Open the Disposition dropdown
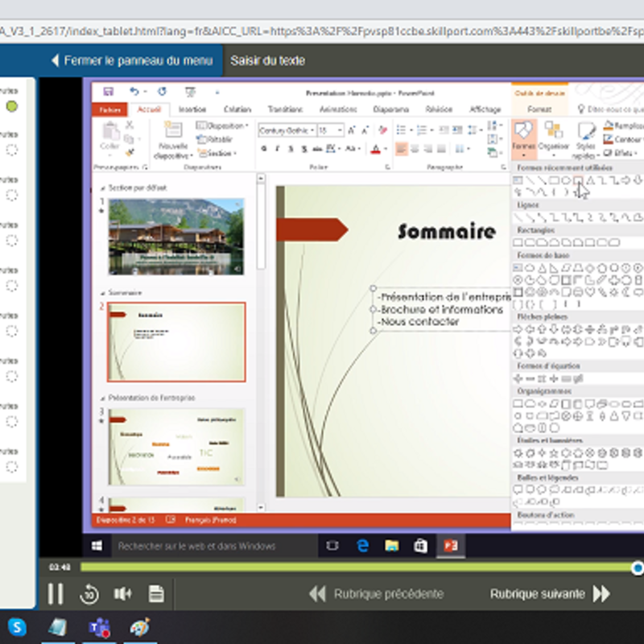 [x=222, y=126]
